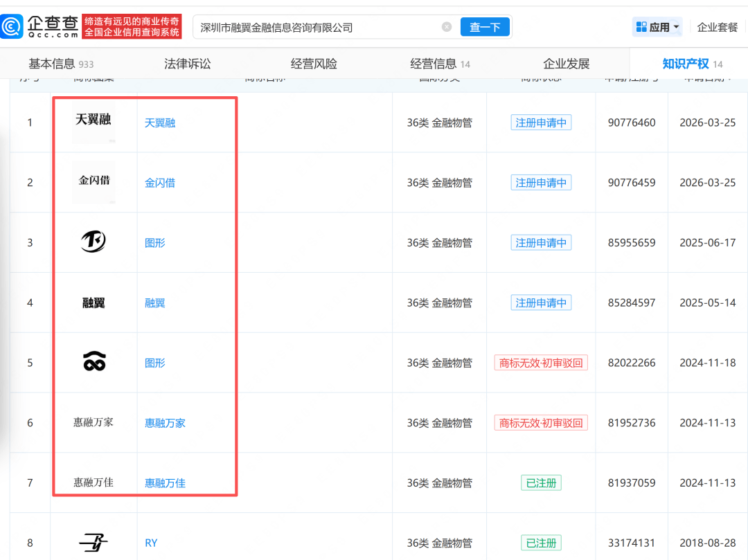This screenshot has width=748, height=560.
Task: Select registration number 85955659
Action: [x=632, y=242]
